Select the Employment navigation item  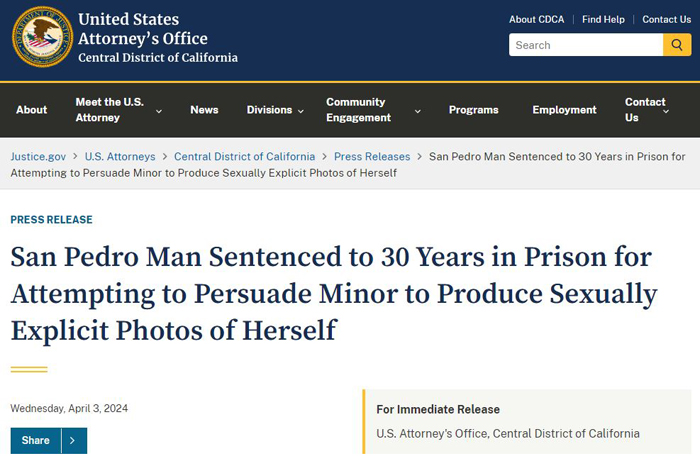564,110
